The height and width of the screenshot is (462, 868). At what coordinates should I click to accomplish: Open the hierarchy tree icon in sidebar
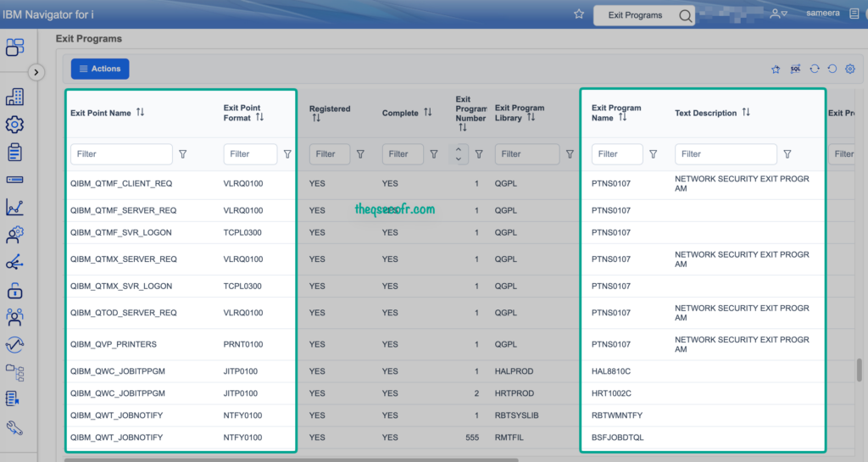(15, 372)
